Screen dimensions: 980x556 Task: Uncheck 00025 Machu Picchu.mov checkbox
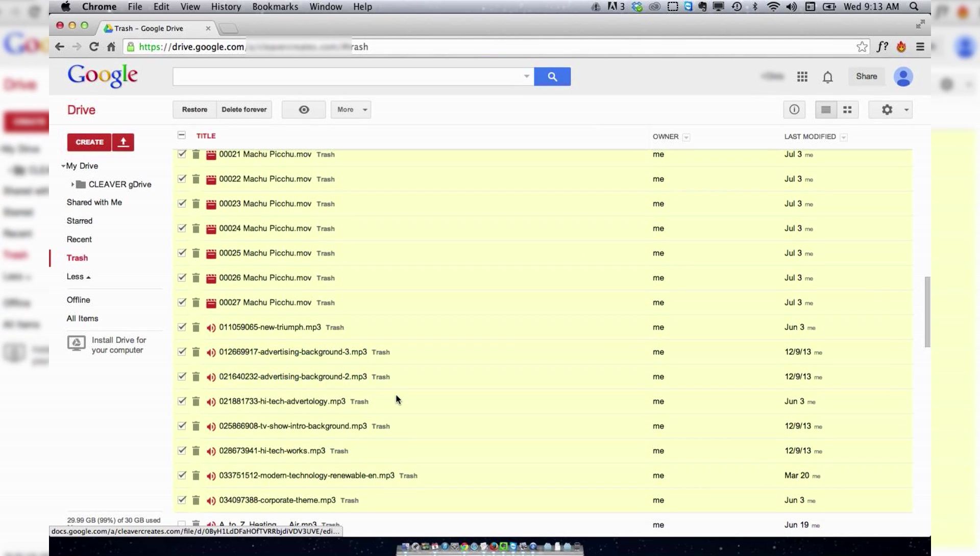click(182, 253)
